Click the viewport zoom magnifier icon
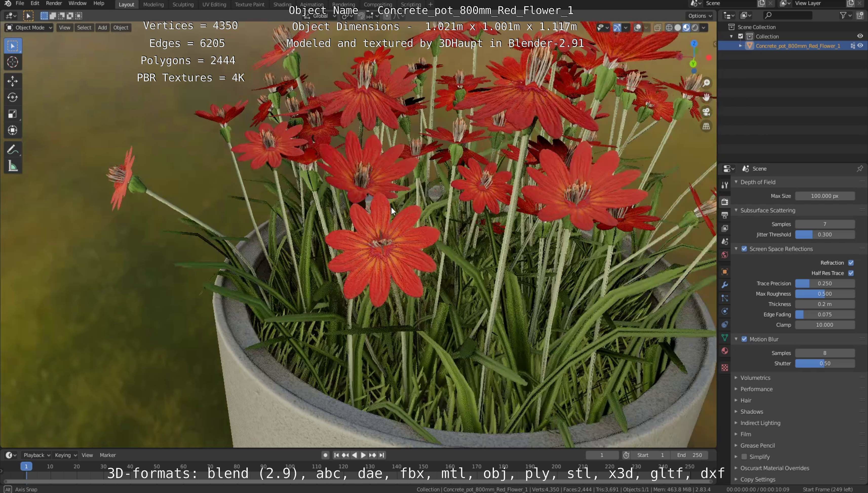 (x=706, y=83)
